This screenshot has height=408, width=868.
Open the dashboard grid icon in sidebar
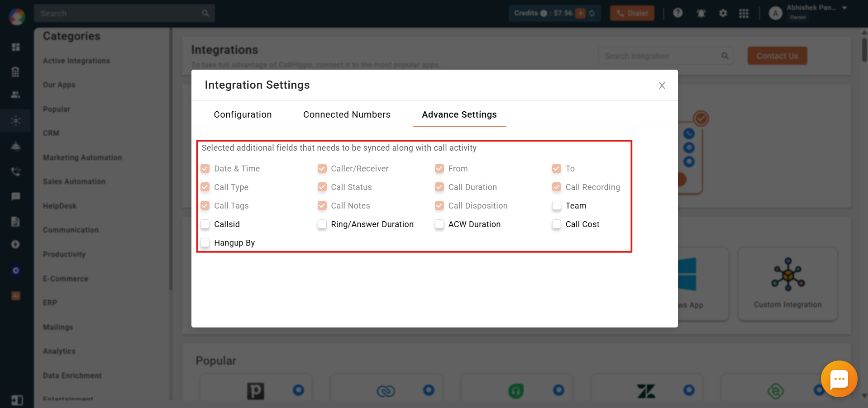tap(16, 47)
